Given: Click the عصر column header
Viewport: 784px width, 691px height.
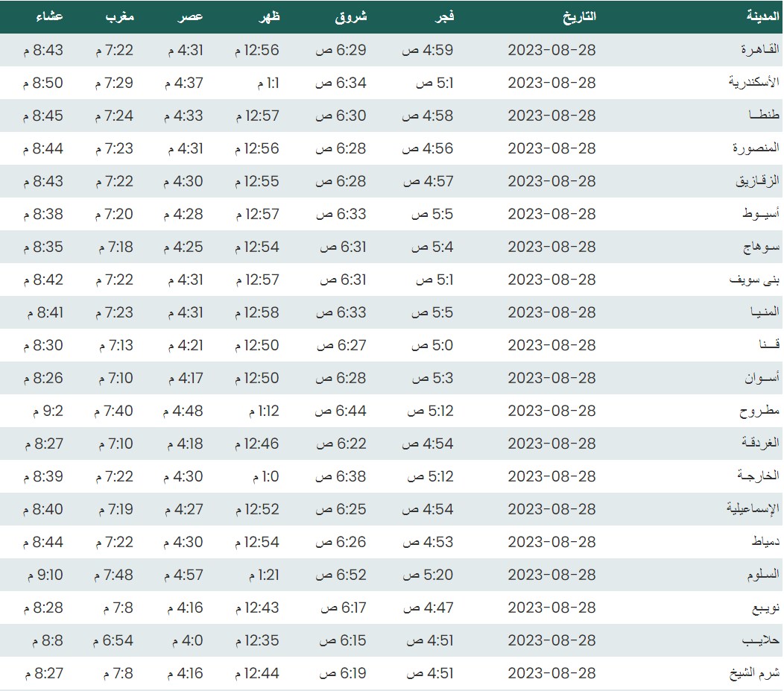Looking at the screenshot, I should click(191, 16).
